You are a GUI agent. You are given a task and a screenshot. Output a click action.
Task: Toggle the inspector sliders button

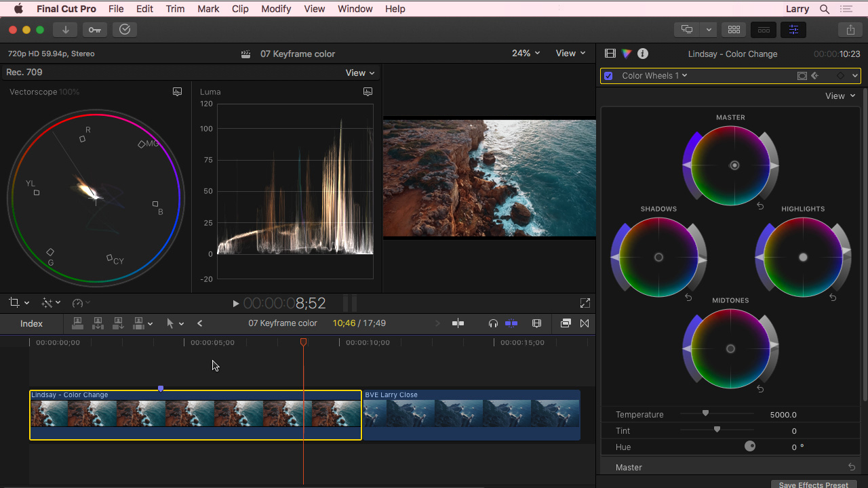coord(793,30)
